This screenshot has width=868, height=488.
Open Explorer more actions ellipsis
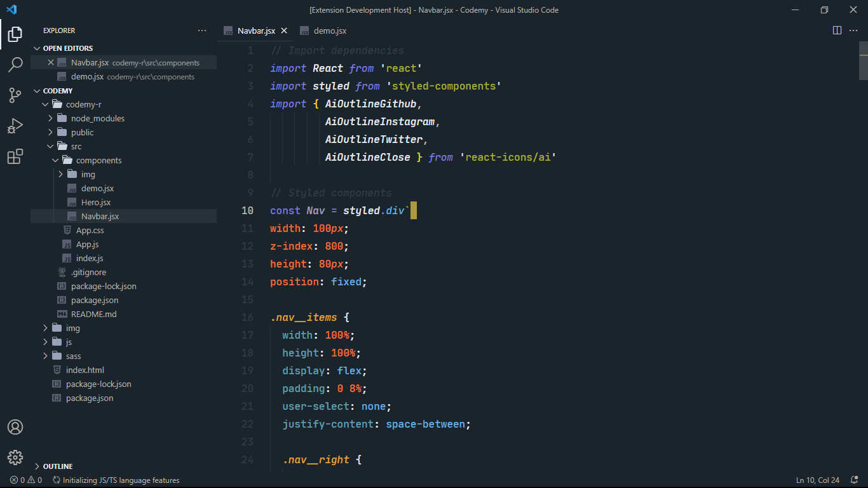tap(202, 30)
